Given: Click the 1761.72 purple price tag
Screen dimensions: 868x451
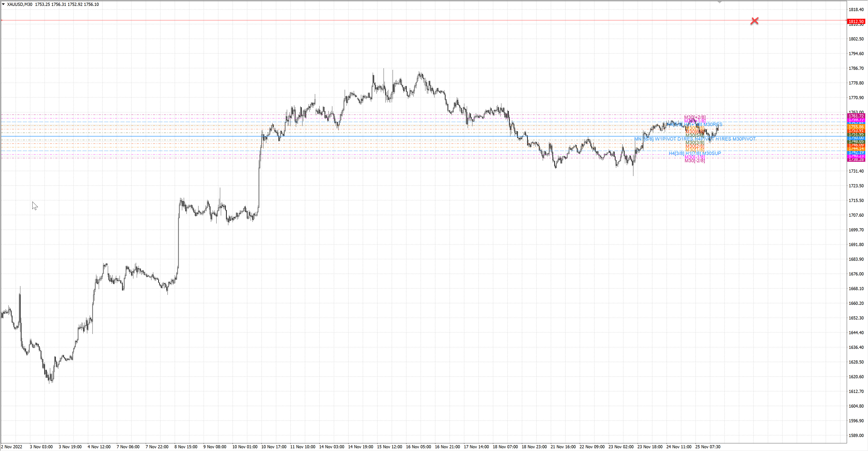Looking at the screenshot, I should click(856, 116).
